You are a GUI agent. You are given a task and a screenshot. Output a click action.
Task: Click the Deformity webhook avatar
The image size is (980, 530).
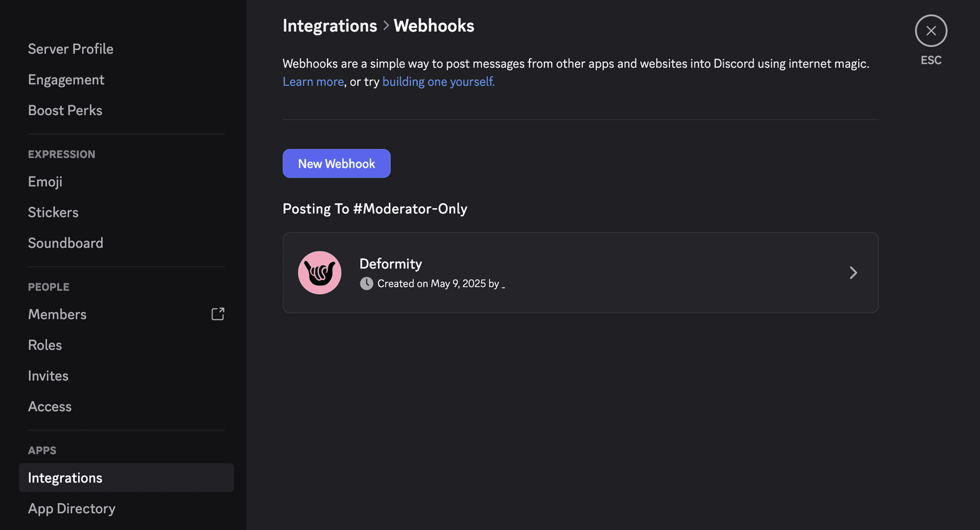click(320, 272)
